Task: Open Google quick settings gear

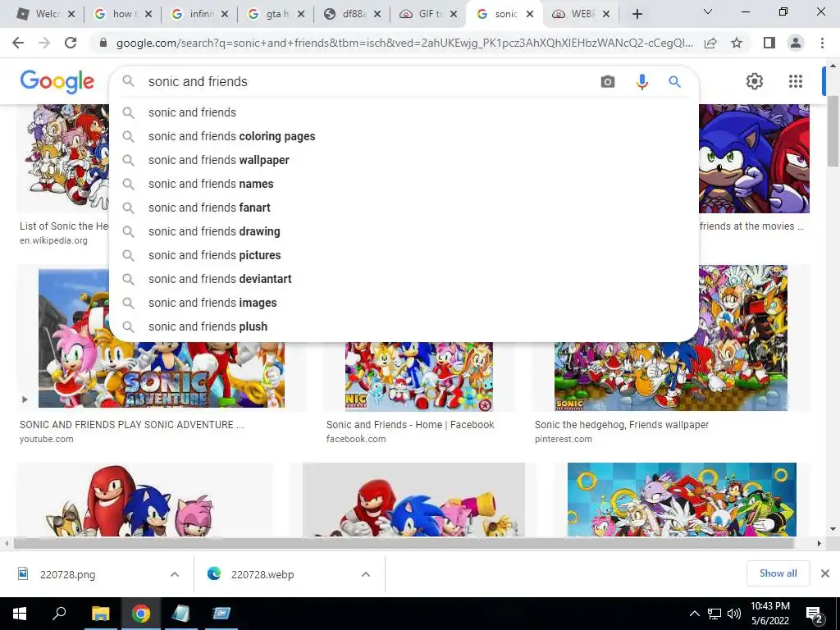Action: (x=755, y=81)
